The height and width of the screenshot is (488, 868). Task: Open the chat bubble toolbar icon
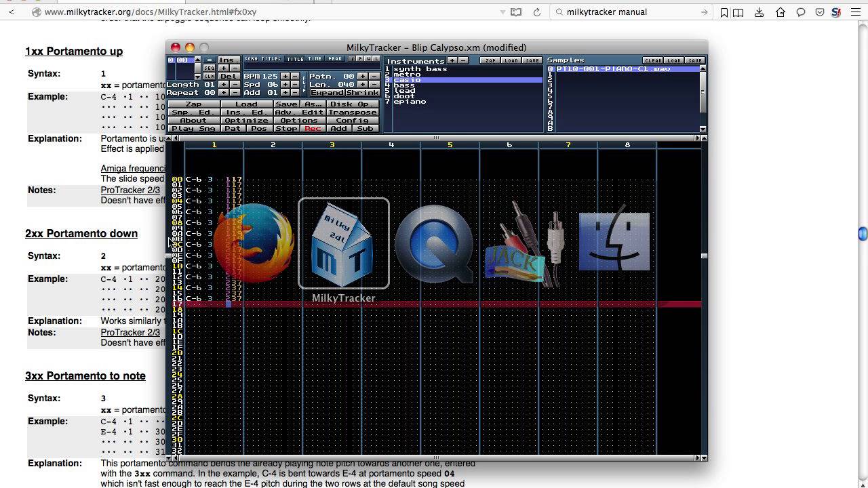tap(801, 12)
